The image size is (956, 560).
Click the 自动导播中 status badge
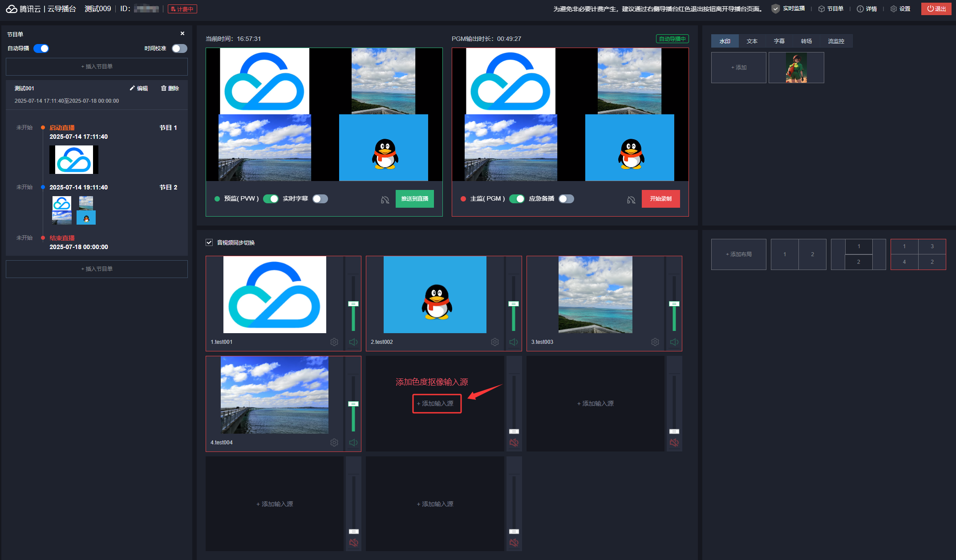[x=672, y=39]
